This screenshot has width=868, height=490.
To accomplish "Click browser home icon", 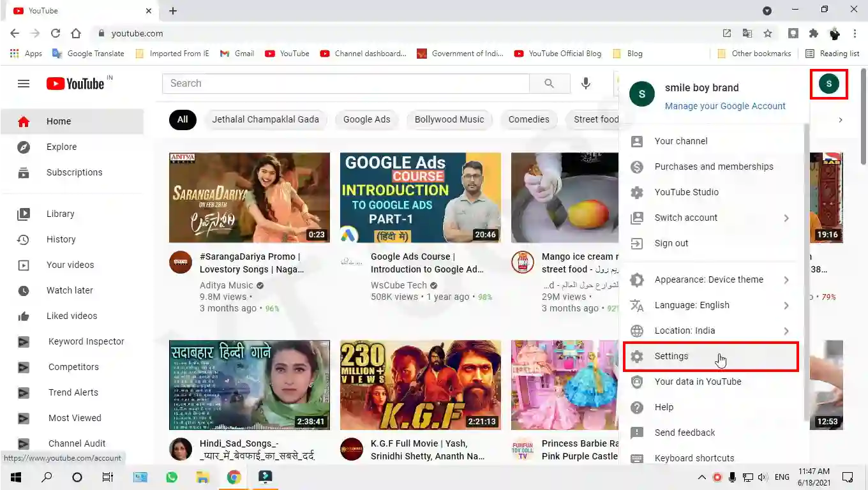I will click(76, 33).
